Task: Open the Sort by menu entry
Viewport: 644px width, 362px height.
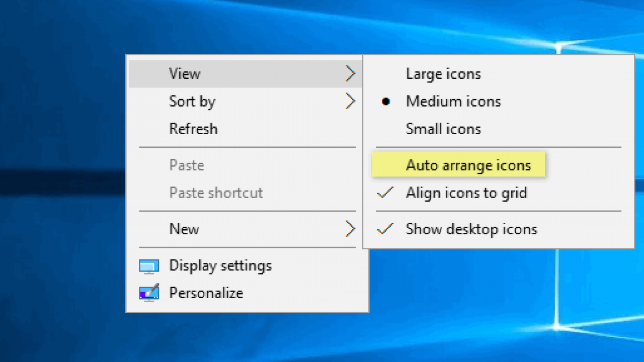Action: click(247, 102)
